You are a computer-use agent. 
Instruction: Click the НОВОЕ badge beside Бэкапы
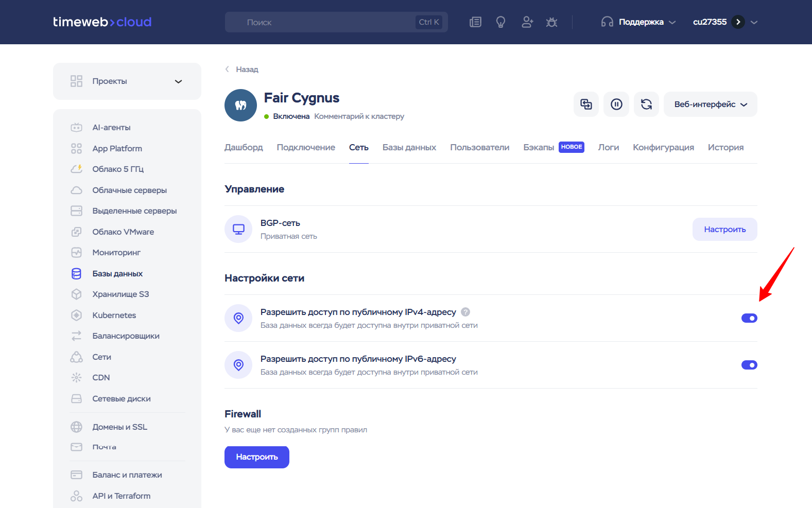(572, 147)
